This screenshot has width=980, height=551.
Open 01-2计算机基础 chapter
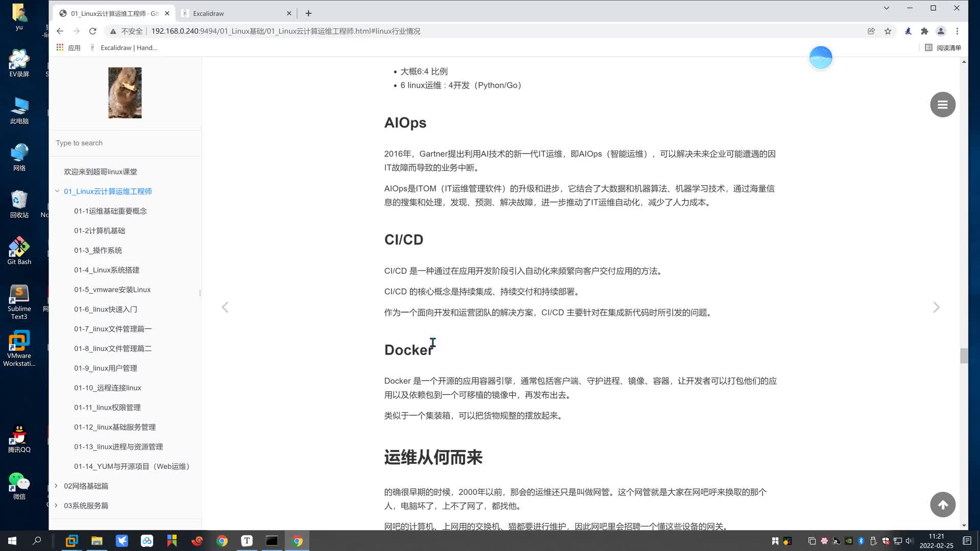click(x=100, y=231)
